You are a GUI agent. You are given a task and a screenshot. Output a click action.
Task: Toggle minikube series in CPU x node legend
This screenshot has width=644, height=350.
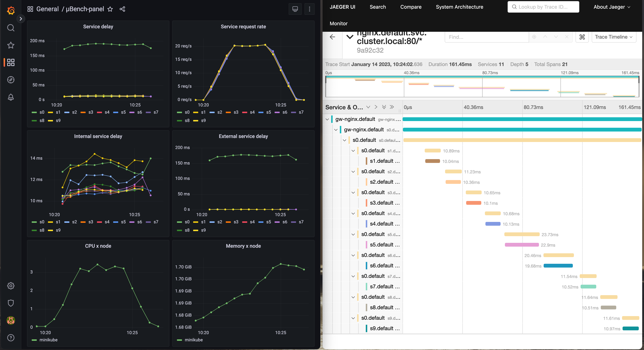(x=48, y=340)
